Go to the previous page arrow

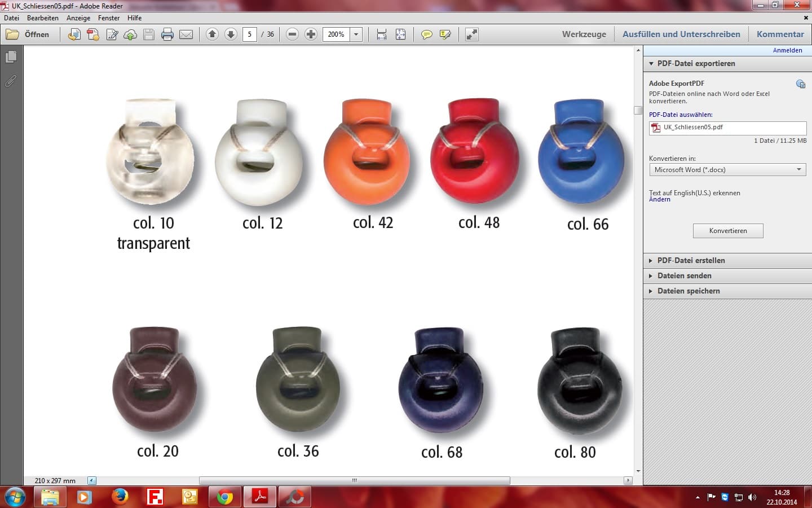212,34
